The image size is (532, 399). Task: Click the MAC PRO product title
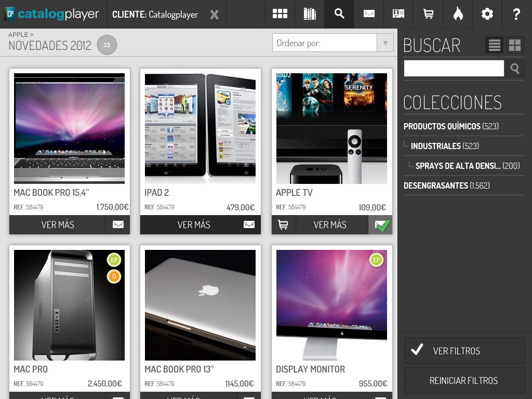(x=31, y=369)
